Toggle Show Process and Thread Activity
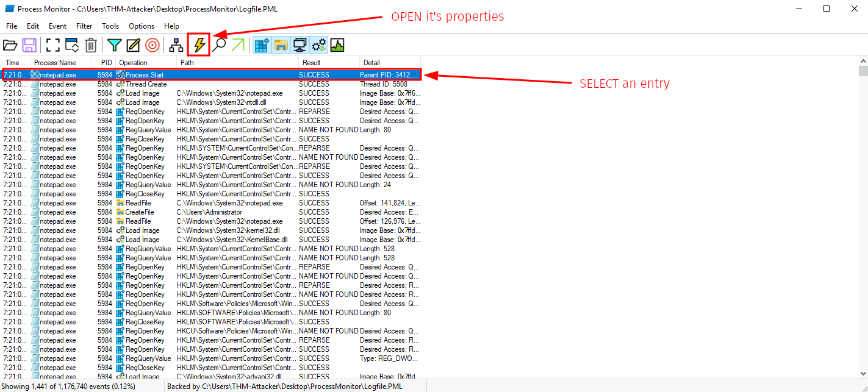The height and width of the screenshot is (392, 868). pyautogui.click(x=318, y=45)
